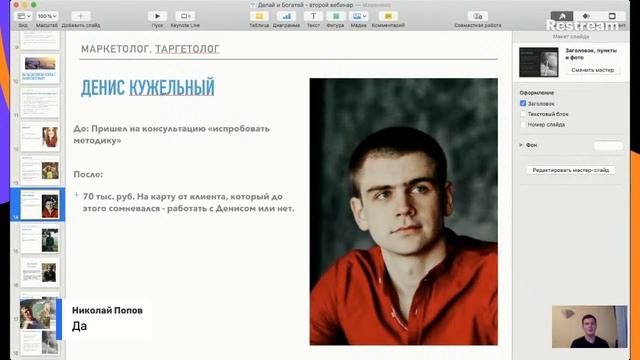Open the 100% Масштаб zoom dropdown

(x=47, y=16)
